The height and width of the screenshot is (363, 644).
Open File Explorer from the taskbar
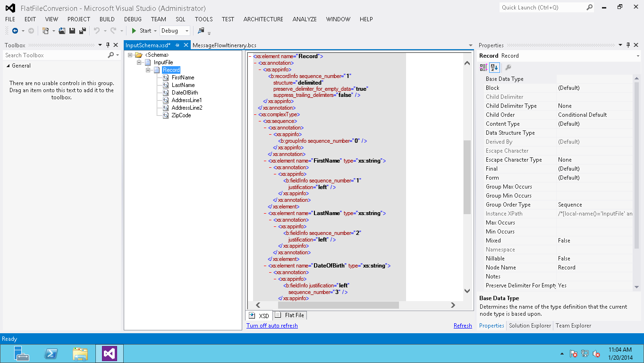[x=80, y=354]
